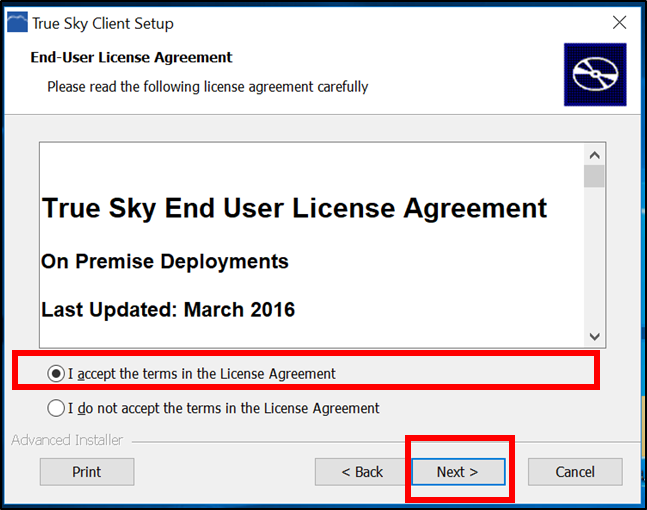Choose "I do not accept the terms" option
This screenshot has width=647, height=510.
tap(56, 408)
